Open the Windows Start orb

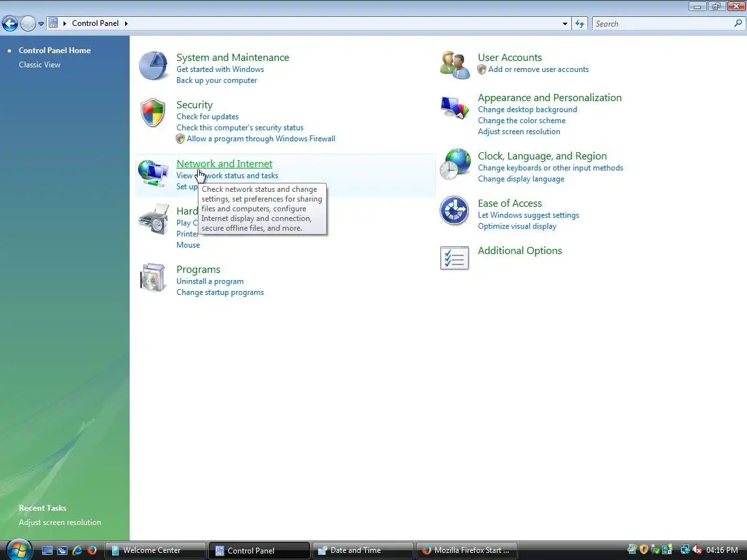point(19,550)
